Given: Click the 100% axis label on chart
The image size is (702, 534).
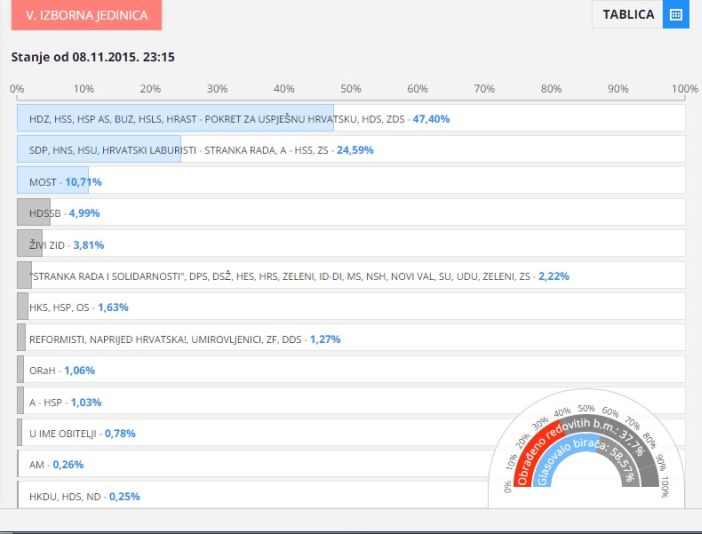Looking at the screenshot, I should 685,89.
